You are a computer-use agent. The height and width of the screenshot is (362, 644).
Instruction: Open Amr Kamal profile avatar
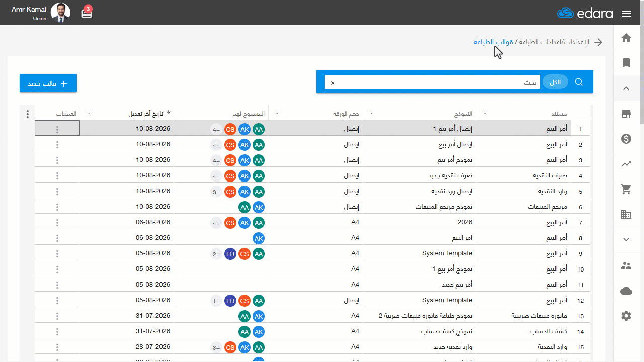point(61,13)
